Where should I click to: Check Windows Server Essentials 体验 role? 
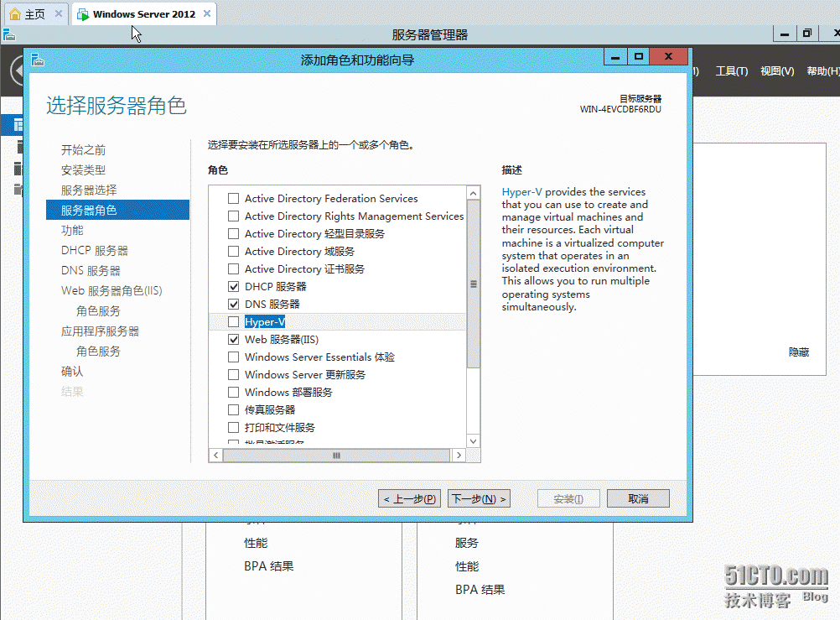tap(233, 357)
